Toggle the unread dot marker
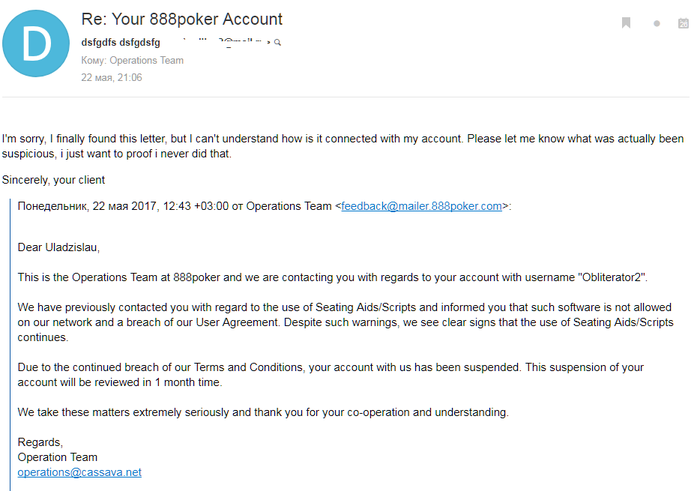 click(657, 23)
